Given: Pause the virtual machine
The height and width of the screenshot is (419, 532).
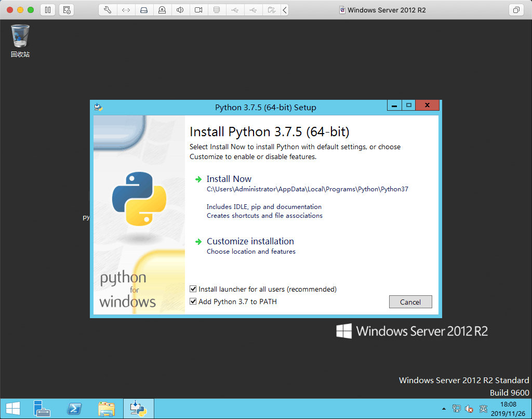Looking at the screenshot, I should 48,10.
